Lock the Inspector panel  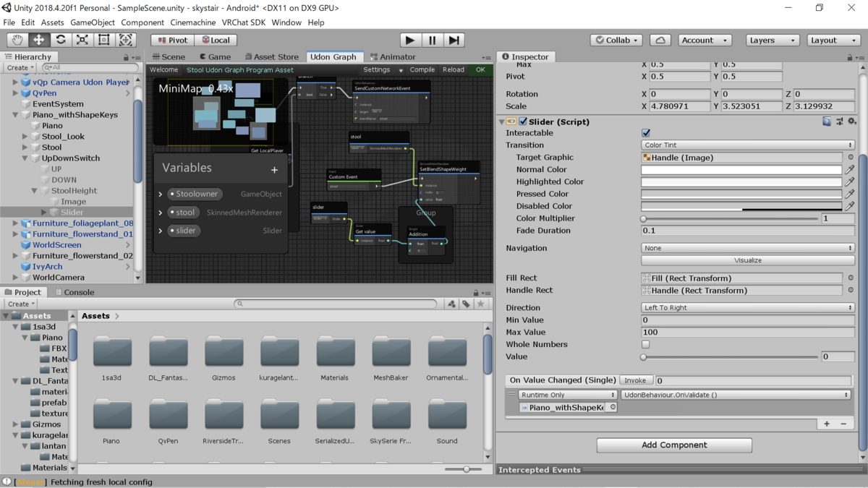851,57
